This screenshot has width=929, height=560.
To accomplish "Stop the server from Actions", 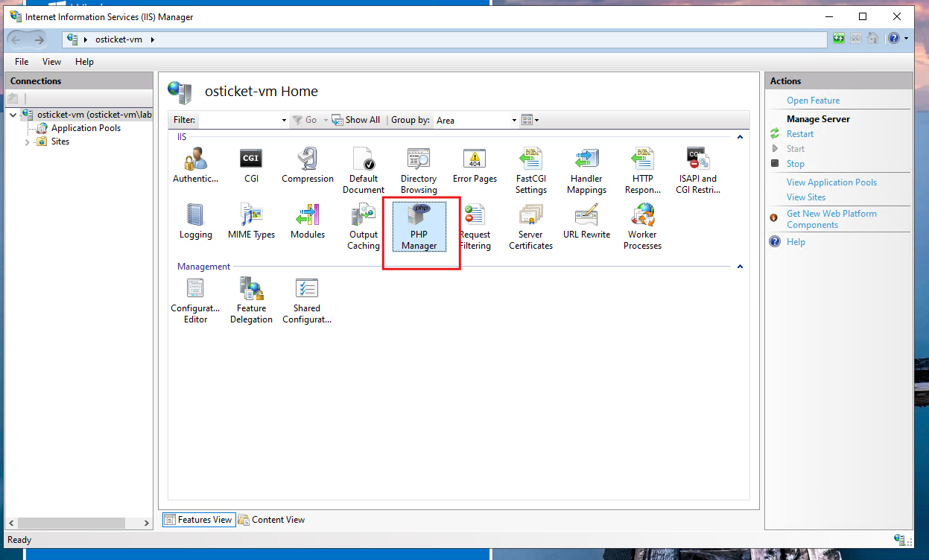I will tap(796, 164).
